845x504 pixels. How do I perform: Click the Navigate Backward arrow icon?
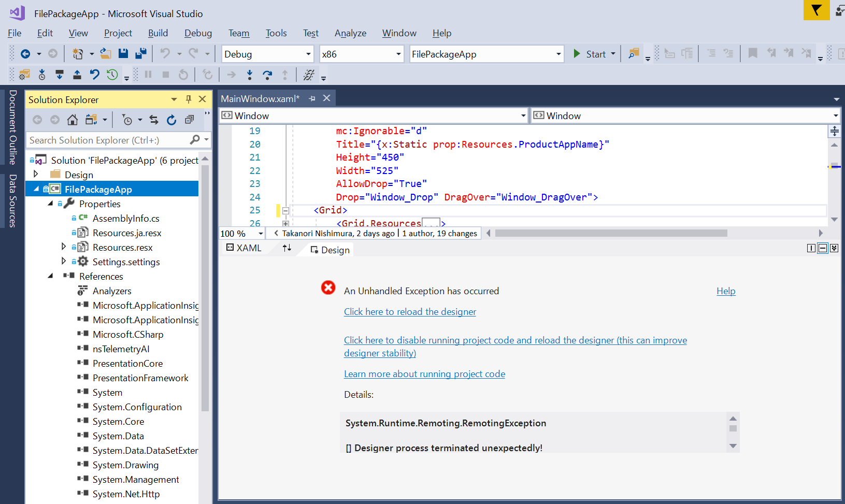26,53
